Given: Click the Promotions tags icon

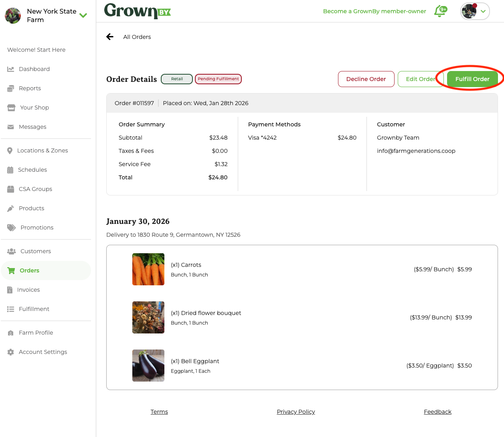Looking at the screenshot, I should coord(12,228).
